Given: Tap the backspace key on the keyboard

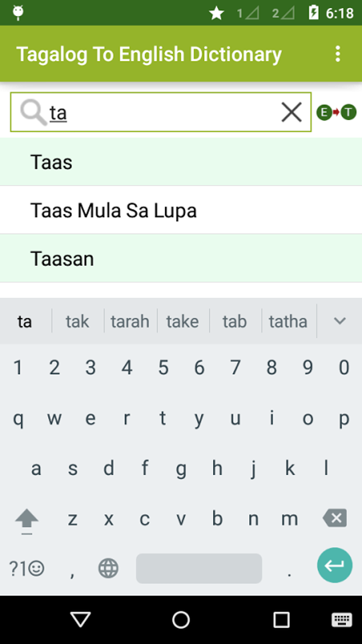Looking at the screenshot, I should 334,519.
